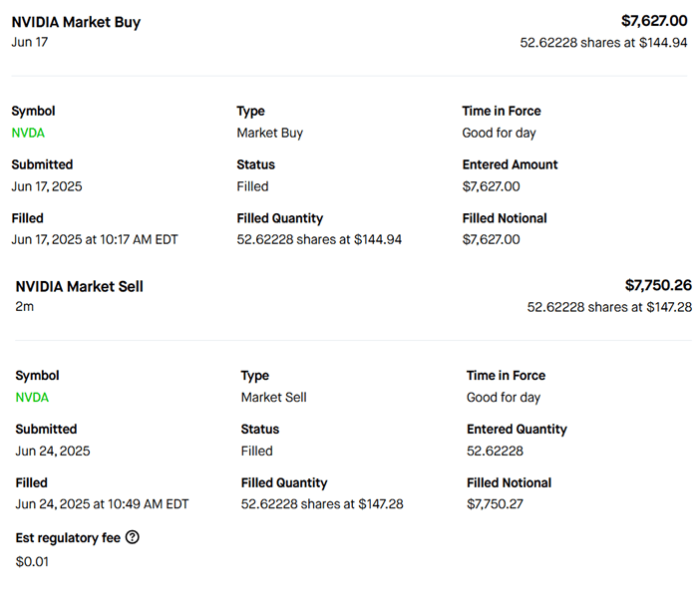Click the Jun 24, 2025 10:49 AM fill time
The image size is (700, 608).
[102, 504]
